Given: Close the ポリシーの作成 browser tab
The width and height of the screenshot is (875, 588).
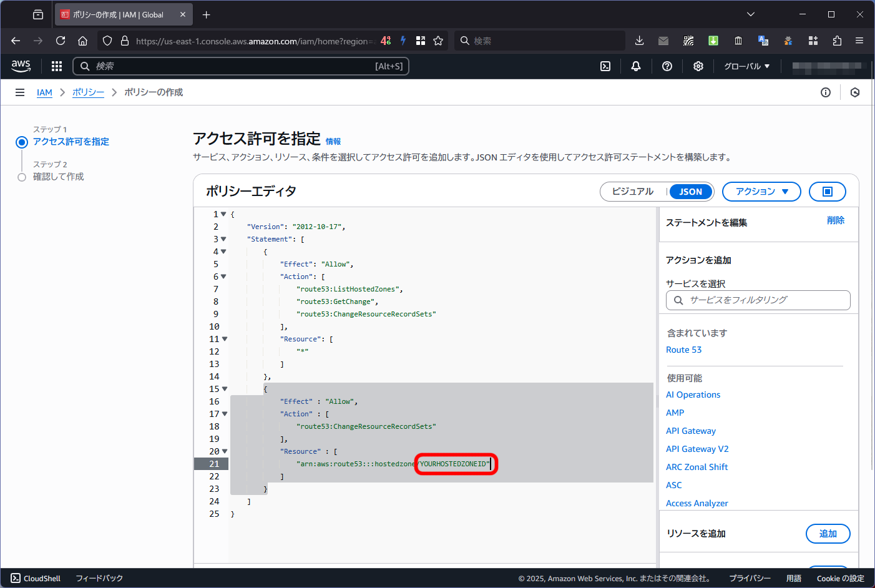Looking at the screenshot, I should coord(183,14).
